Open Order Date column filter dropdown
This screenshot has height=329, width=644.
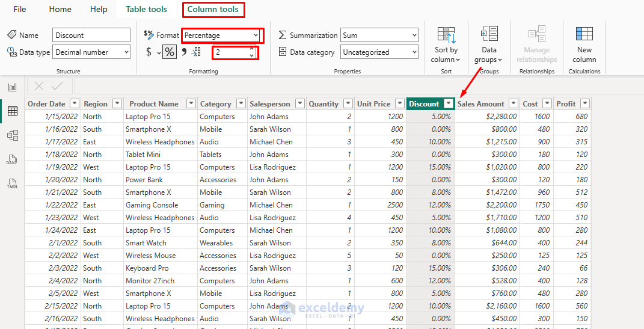coord(75,103)
